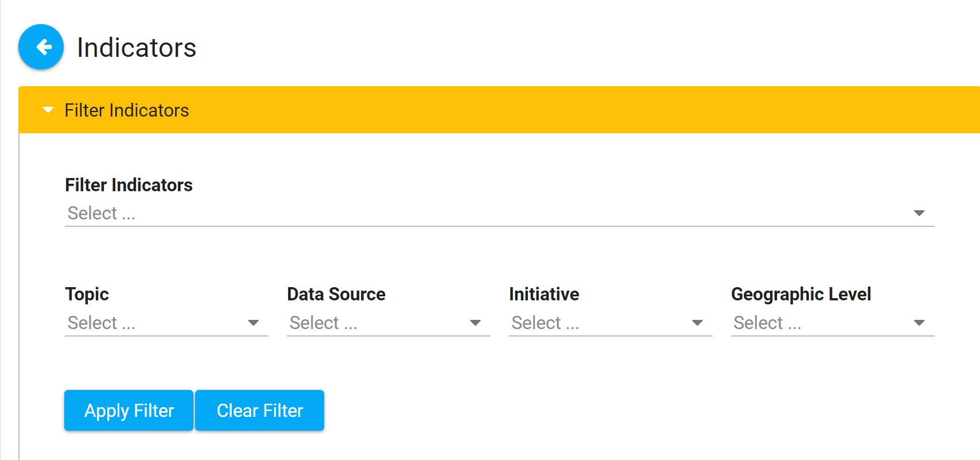Reset selections with Clear Filter button
980x460 pixels.
(x=260, y=411)
